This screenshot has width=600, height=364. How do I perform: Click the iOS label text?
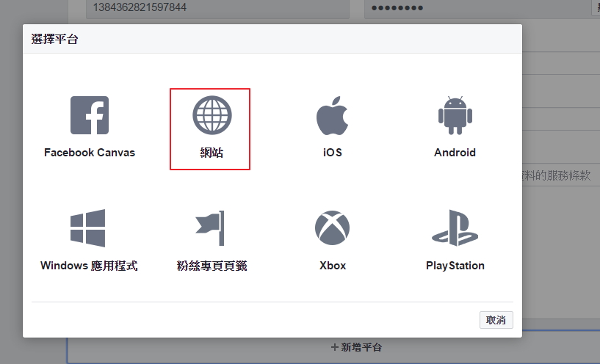333,153
